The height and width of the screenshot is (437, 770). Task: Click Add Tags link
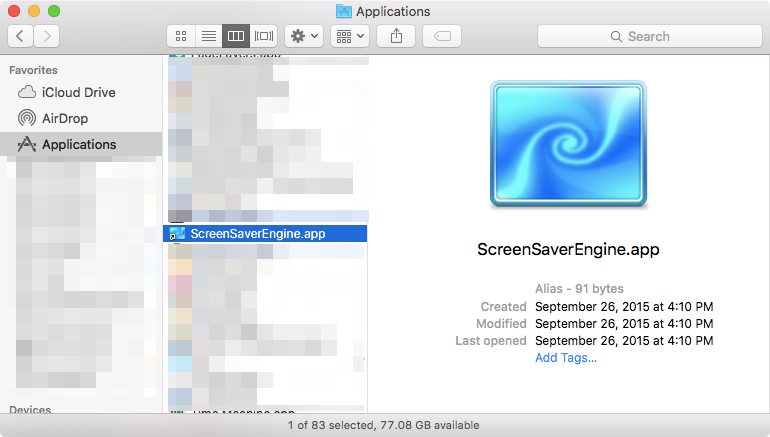566,358
